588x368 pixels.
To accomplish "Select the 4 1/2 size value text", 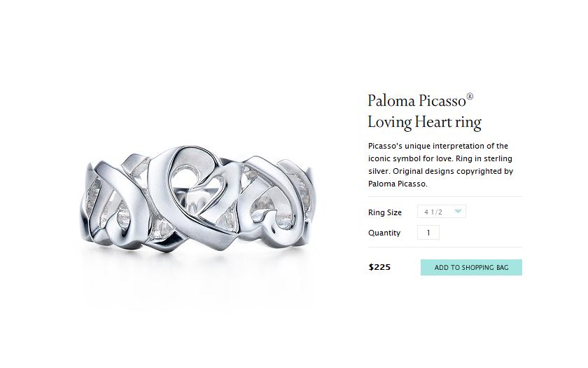I will pyautogui.click(x=433, y=212).
